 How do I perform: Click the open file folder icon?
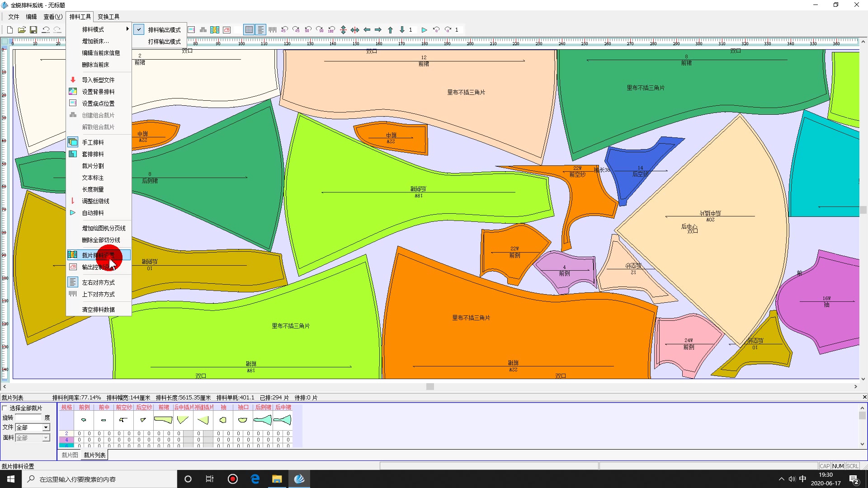pos(22,30)
